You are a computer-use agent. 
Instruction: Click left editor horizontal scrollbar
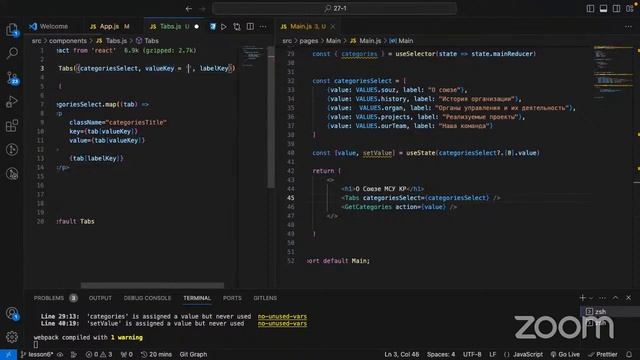pyautogui.click(x=152, y=285)
